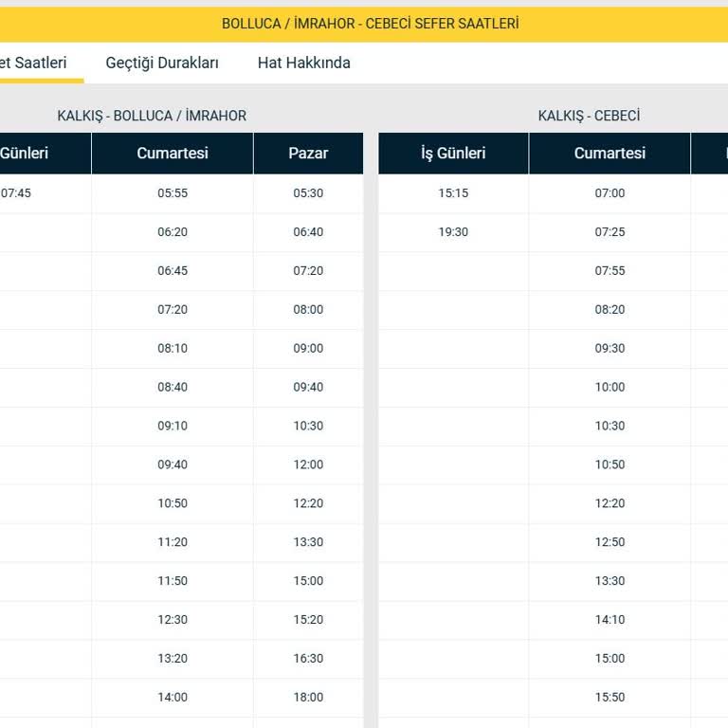Click Cumartesi header under Kalkış - Cebeci
This screenshot has height=728, width=728.
(610, 153)
